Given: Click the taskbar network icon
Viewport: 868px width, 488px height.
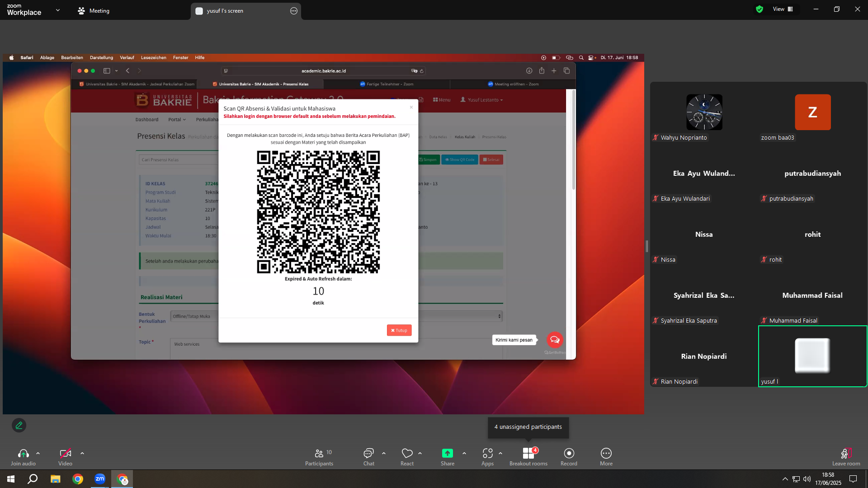Looking at the screenshot, I should tap(796, 479).
